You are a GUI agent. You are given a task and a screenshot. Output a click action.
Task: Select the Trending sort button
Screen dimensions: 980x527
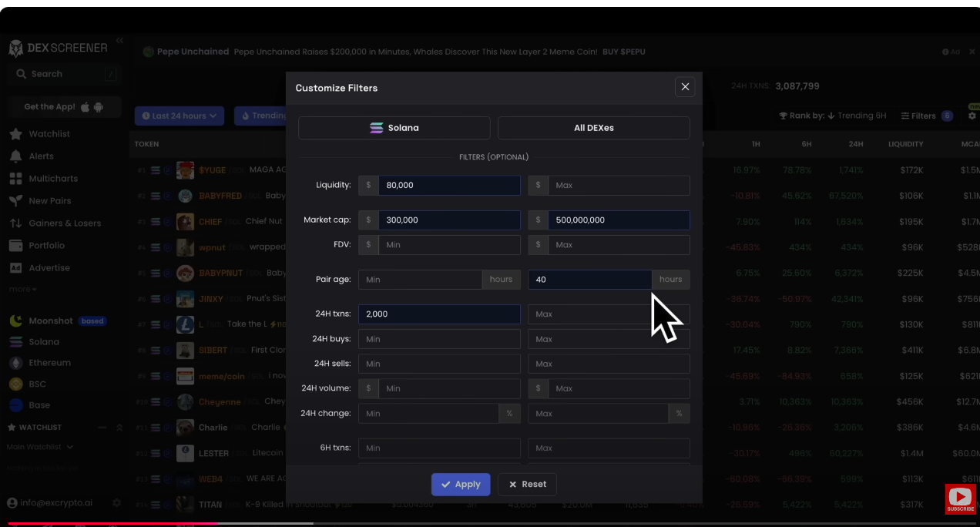(260, 116)
